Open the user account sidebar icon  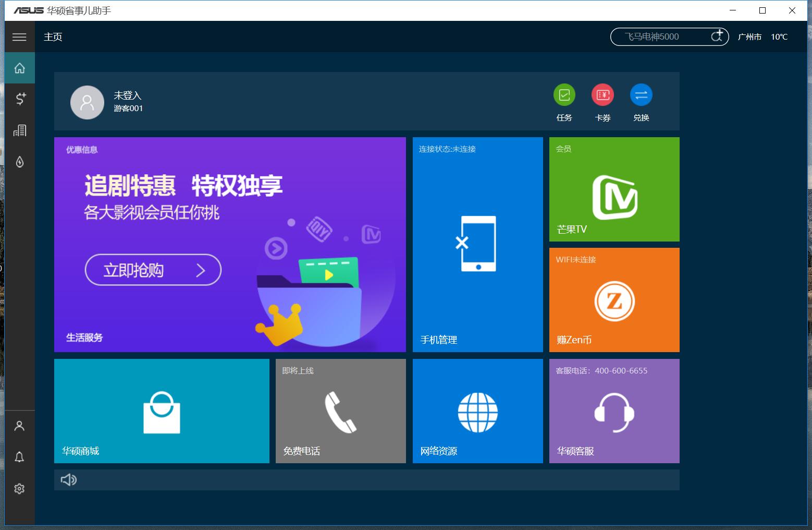pyautogui.click(x=19, y=426)
